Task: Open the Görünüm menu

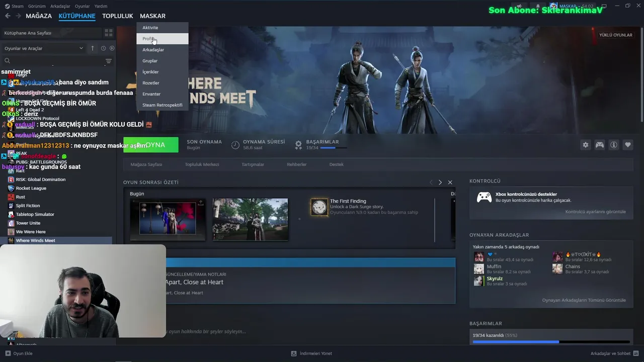Action: pyautogui.click(x=37, y=6)
